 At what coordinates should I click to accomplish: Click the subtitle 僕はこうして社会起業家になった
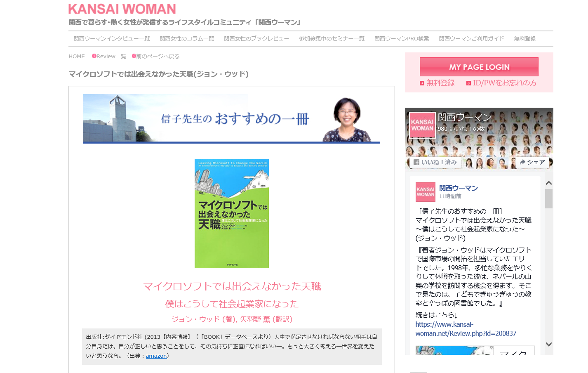pyautogui.click(x=232, y=304)
